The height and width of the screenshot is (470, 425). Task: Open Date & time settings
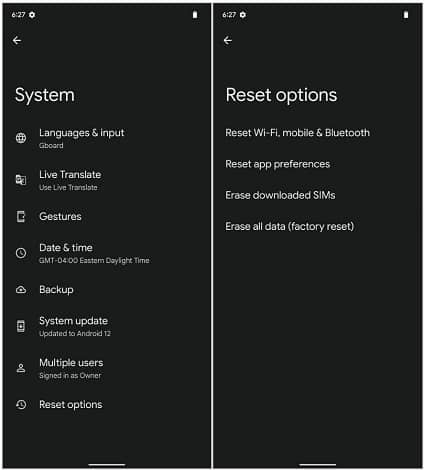(x=107, y=253)
